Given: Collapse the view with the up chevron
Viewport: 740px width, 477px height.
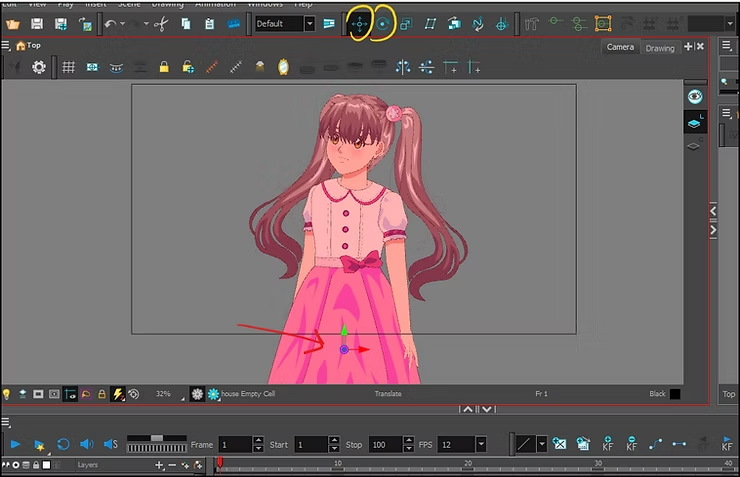Looking at the screenshot, I should tap(467, 409).
